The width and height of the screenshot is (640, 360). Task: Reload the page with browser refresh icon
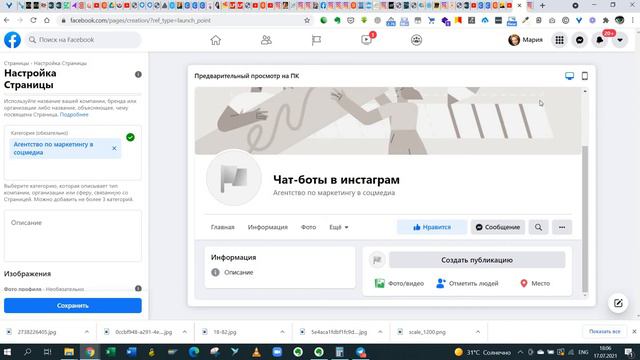coord(33,20)
